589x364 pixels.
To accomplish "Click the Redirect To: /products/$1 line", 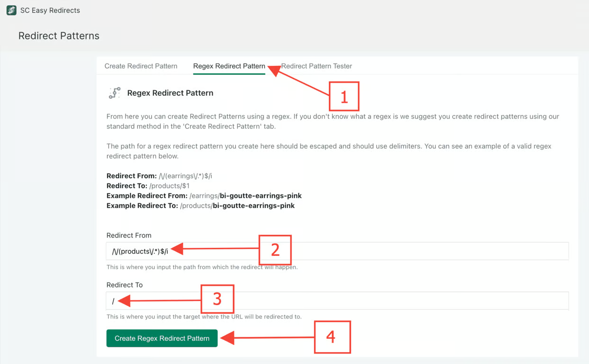I will point(148,186).
